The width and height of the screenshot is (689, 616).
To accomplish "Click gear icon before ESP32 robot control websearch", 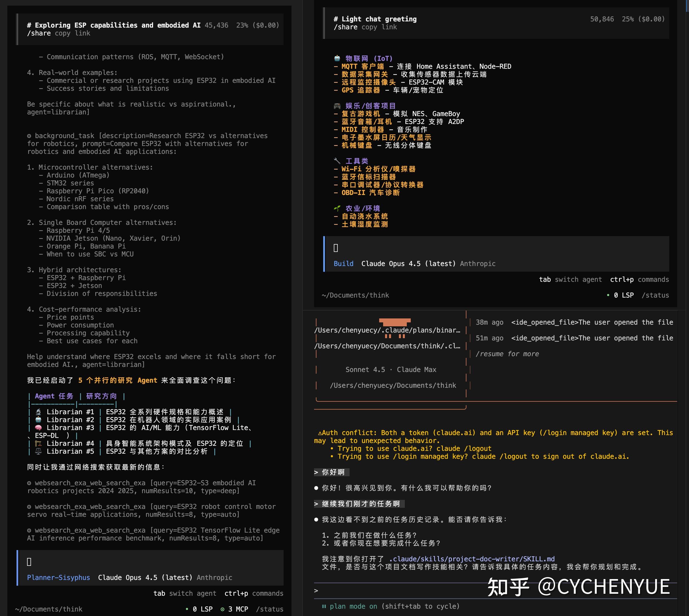I will (29, 506).
